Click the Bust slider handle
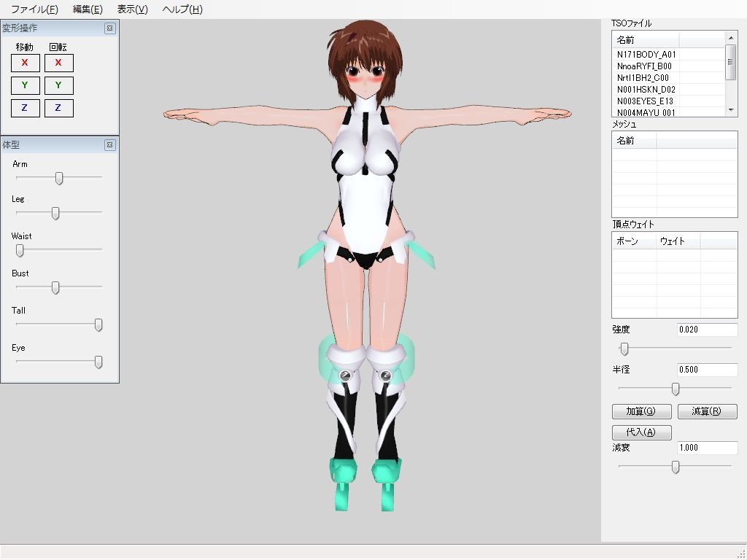The image size is (747, 560). click(55, 287)
